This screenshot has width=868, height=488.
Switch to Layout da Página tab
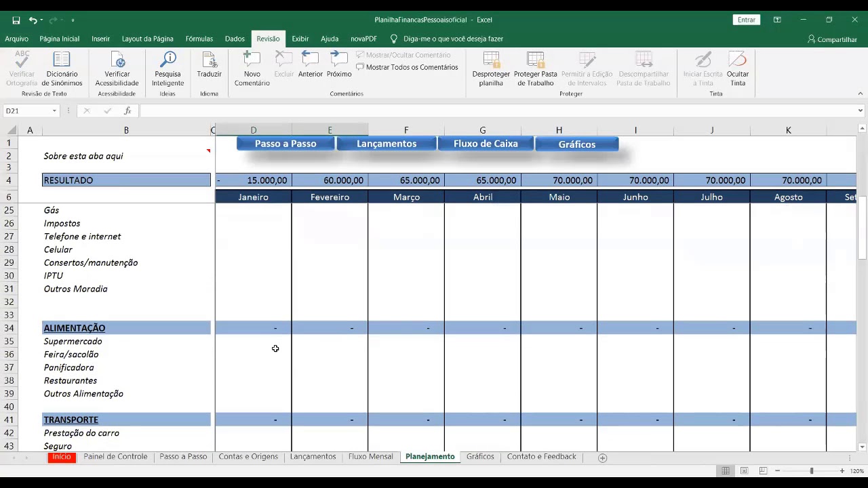148,39
